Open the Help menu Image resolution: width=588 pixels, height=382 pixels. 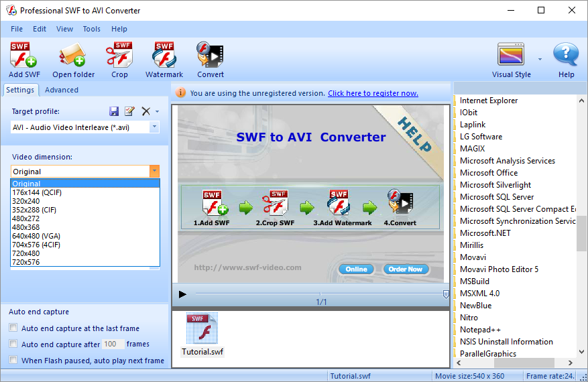119,29
